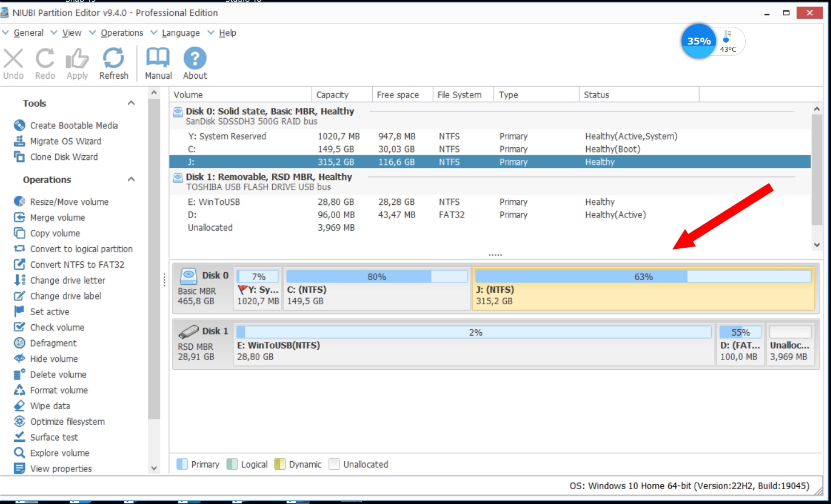This screenshot has width=831, height=504.
Task: Select Unallocated 3,969 MB block in disk map
Action: click(x=790, y=344)
